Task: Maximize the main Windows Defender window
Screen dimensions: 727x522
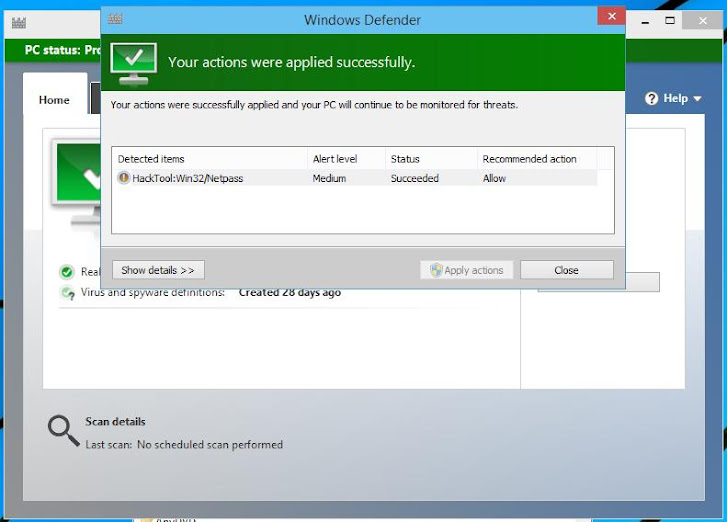Action: click(670, 20)
